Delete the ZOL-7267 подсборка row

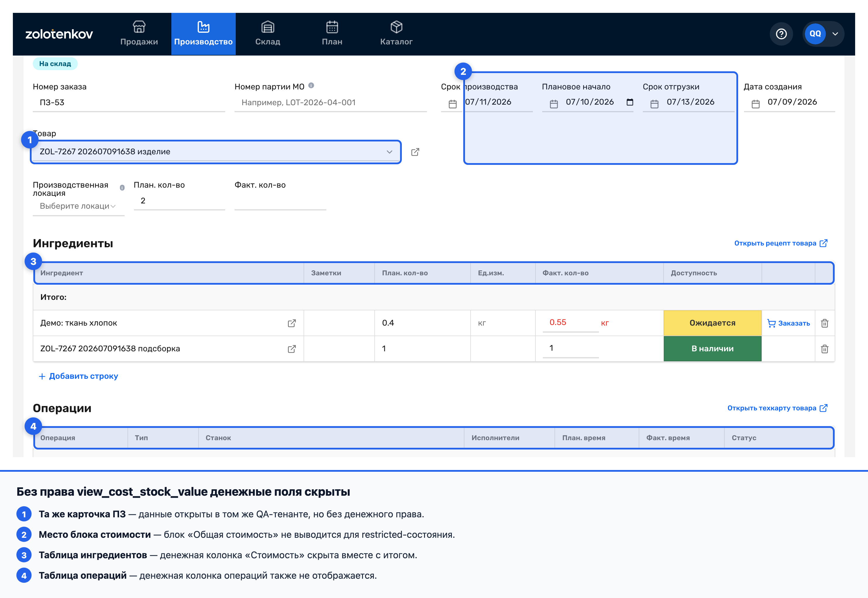824,349
